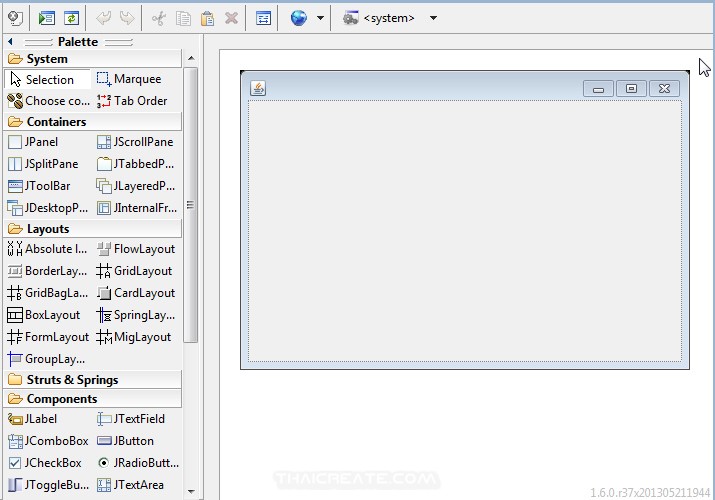Viewport: 715px width, 500px height.
Task: Collapse the Components palette category
Action: point(93,399)
